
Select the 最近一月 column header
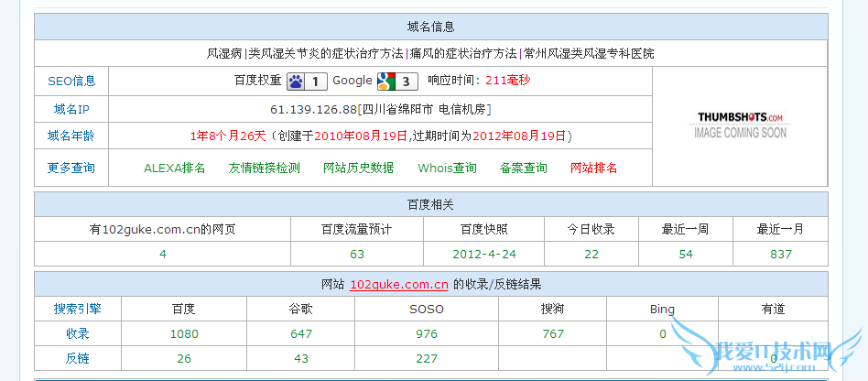point(780,229)
